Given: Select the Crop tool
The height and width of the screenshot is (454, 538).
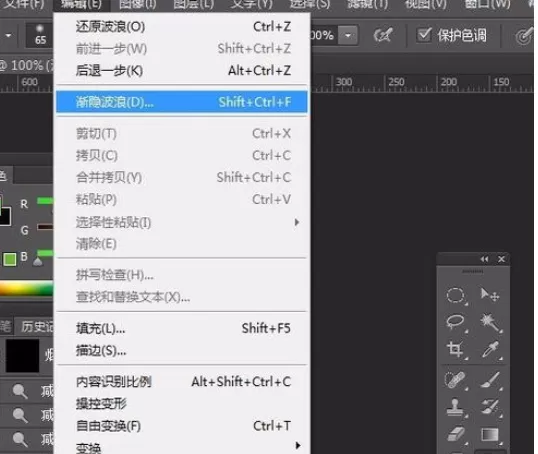Looking at the screenshot, I should 455,349.
